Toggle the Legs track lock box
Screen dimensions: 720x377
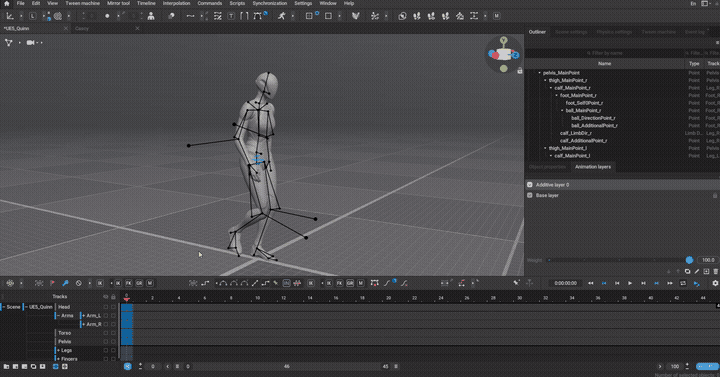(113, 350)
